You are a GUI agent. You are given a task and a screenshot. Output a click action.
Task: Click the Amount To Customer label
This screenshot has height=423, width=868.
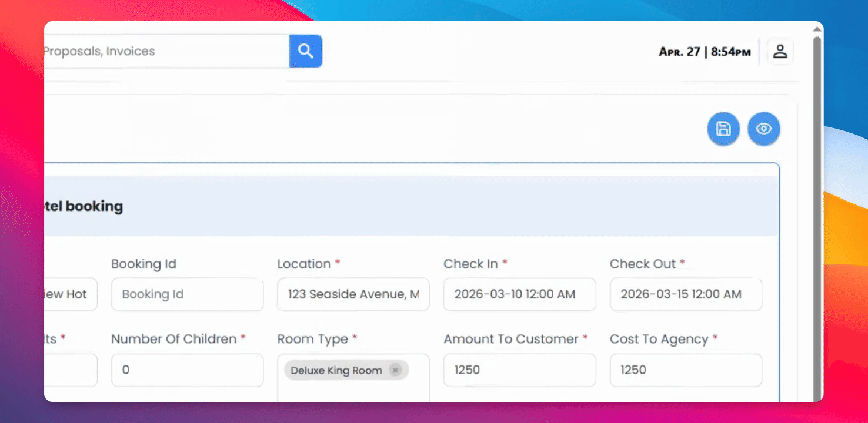click(516, 339)
